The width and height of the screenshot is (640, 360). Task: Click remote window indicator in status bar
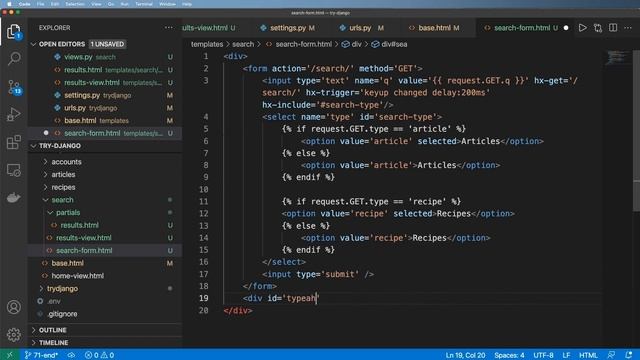[9, 355]
